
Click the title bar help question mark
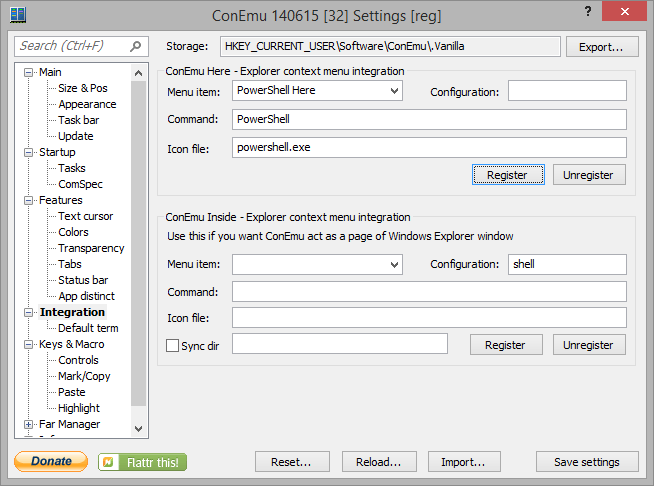(x=585, y=12)
